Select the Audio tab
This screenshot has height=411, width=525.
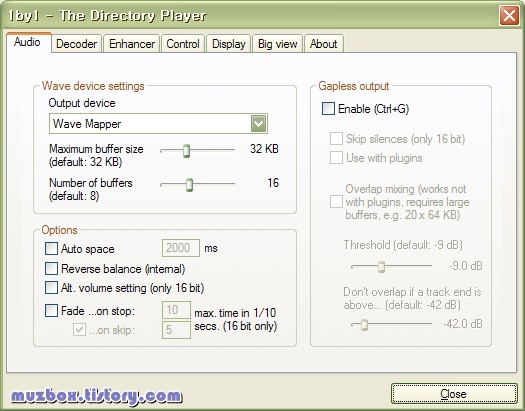[x=28, y=42]
